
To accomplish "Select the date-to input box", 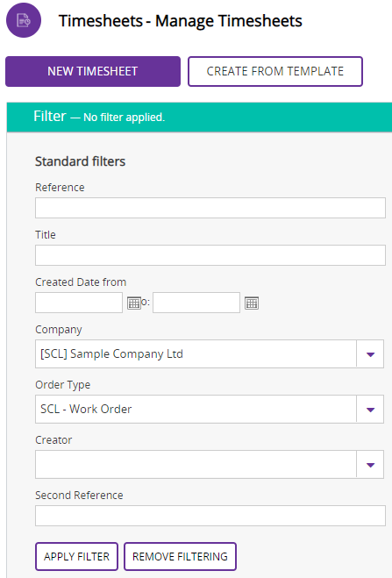I will click(x=196, y=303).
